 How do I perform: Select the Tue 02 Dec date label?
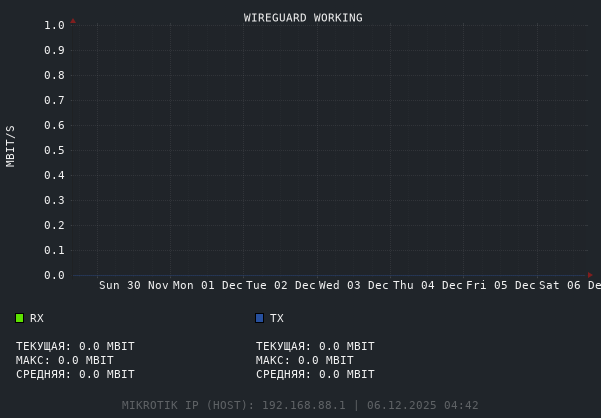point(281,285)
